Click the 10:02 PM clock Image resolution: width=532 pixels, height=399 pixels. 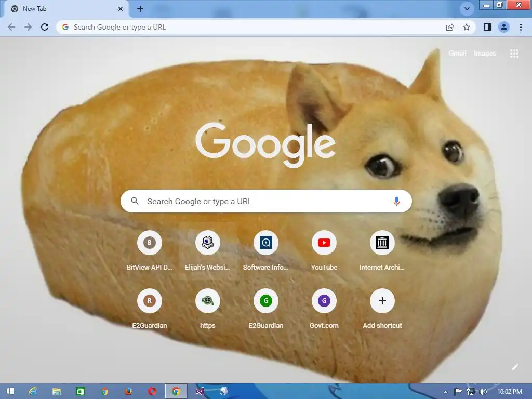click(510, 392)
